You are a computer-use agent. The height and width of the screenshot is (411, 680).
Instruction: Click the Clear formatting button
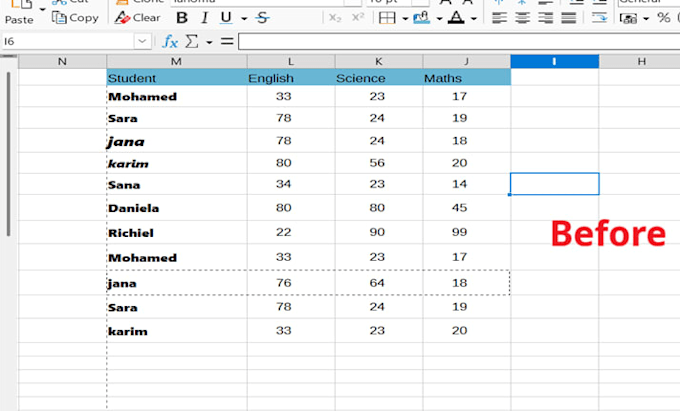(x=137, y=18)
